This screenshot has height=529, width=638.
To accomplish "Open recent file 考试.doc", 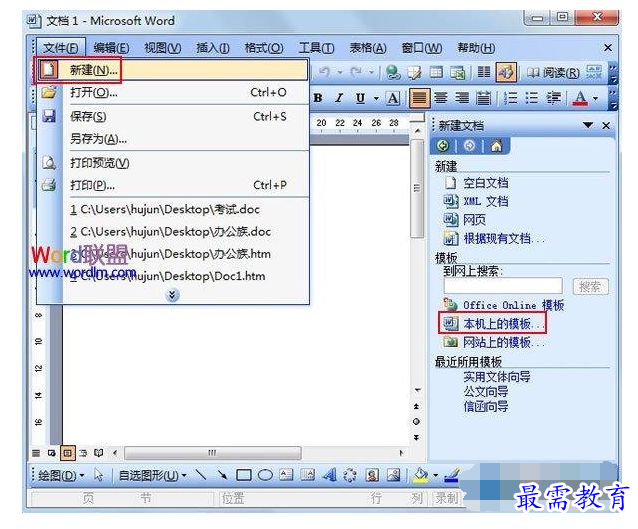I will 172,210.
